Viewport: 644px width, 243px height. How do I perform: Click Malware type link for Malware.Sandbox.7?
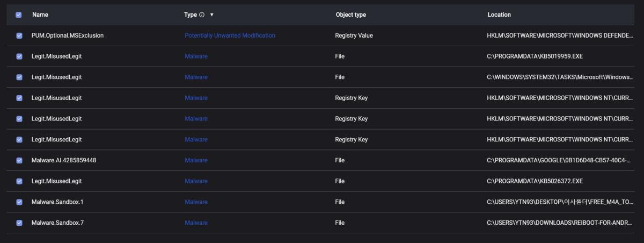tap(196, 223)
